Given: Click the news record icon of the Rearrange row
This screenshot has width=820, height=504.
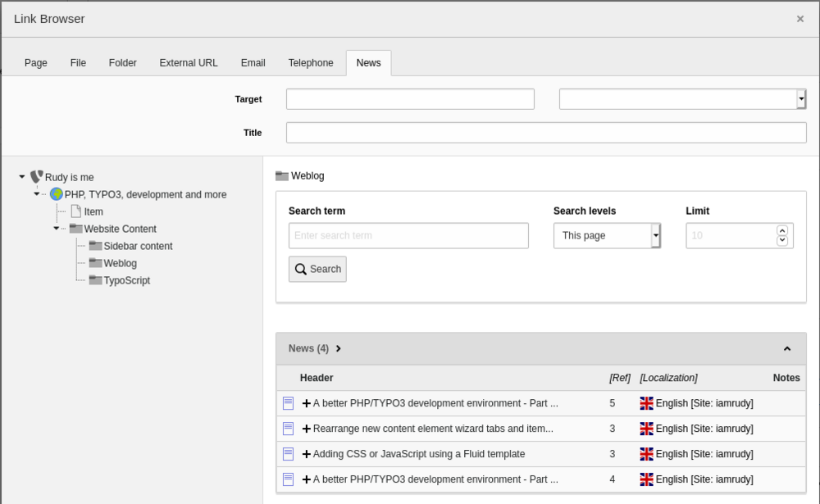Looking at the screenshot, I should click(288, 429).
